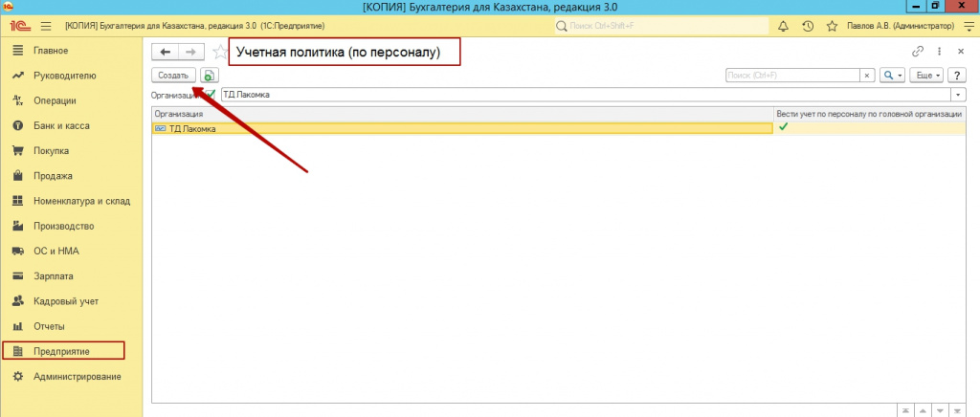The height and width of the screenshot is (417, 980).
Task: Copy link to this form icon
Action: point(918,52)
